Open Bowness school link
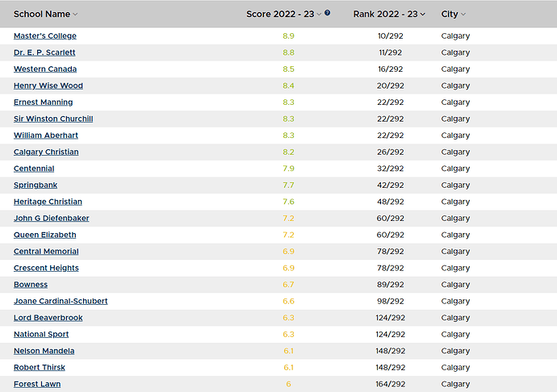This screenshot has height=392, width=557. pos(31,285)
